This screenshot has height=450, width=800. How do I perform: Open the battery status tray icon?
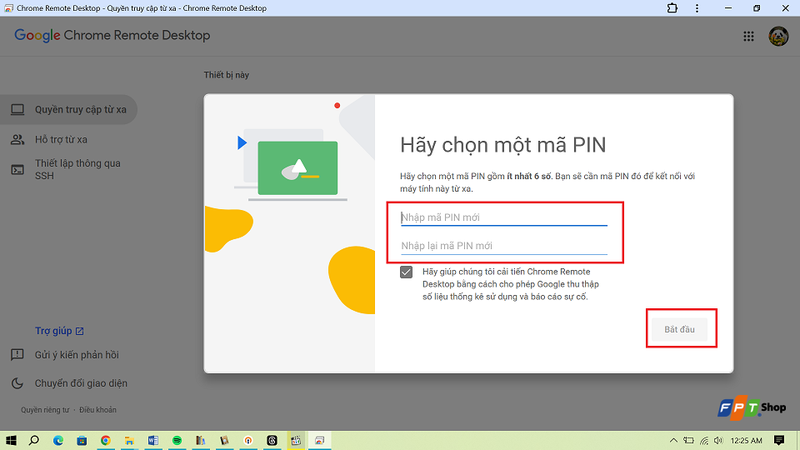pos(689,440)
